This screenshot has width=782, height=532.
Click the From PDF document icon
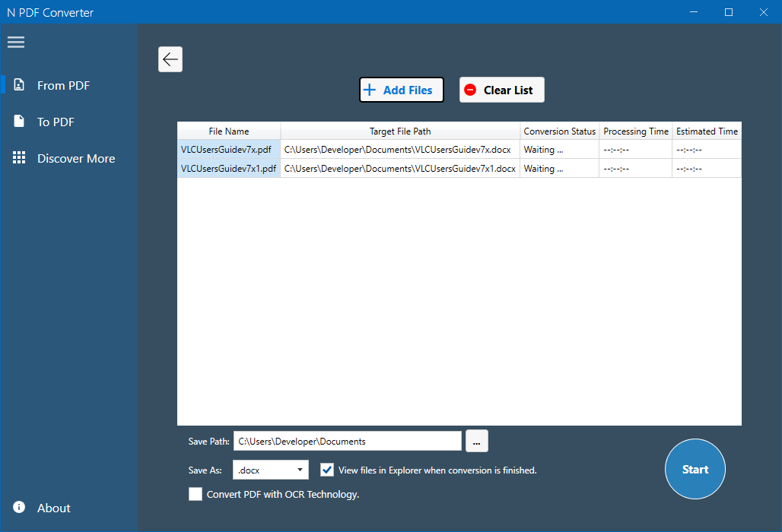[x=19, y=85]
